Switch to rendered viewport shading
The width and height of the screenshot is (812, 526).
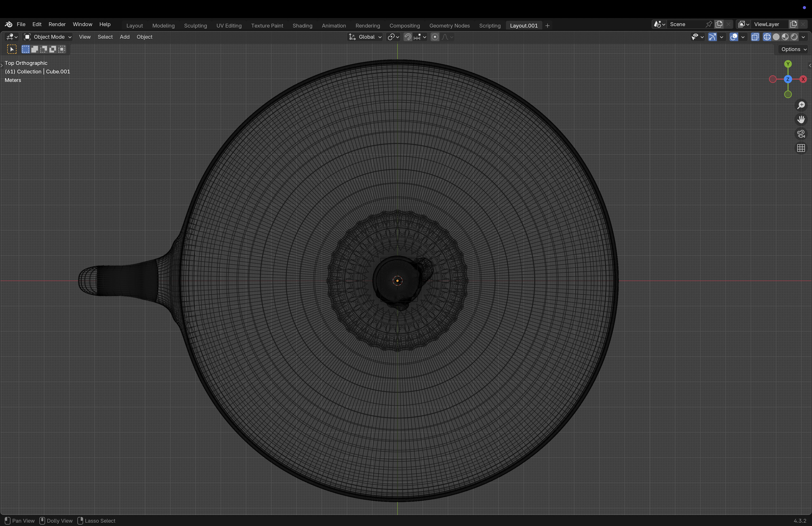pyautogui.click(x=794, y=37)
